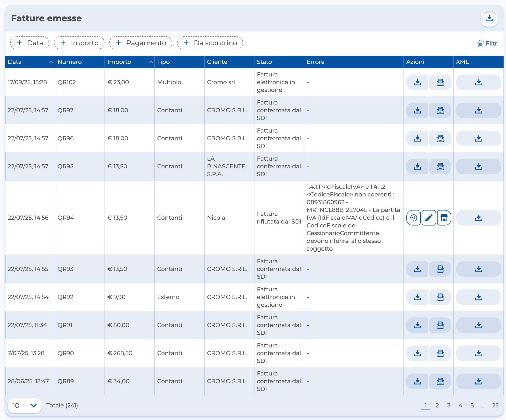The height and width of the screenshot is (420, 506).
Task: Add the Data filter chip
Action: click(x=30, y=43)
